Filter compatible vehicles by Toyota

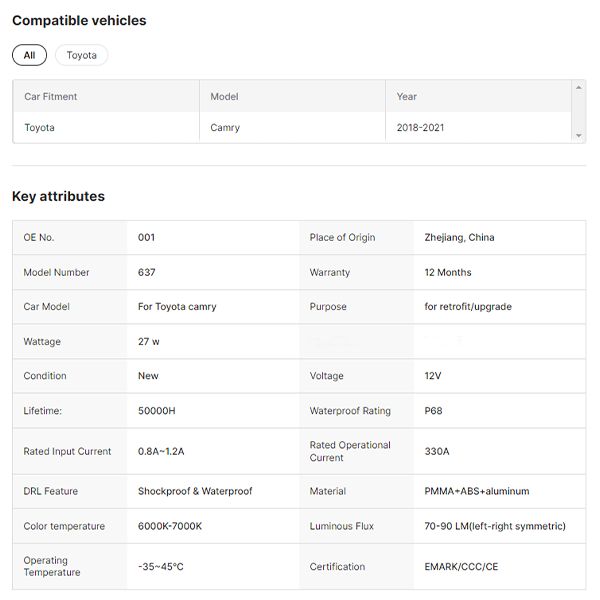[x=82, y=55]
